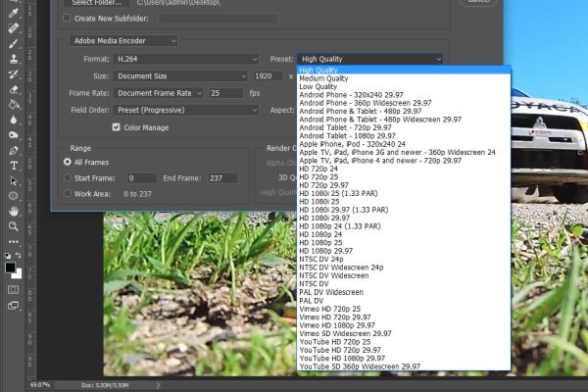
Task: Select the Start Frame radio button
Action: [x=67, y=177]
